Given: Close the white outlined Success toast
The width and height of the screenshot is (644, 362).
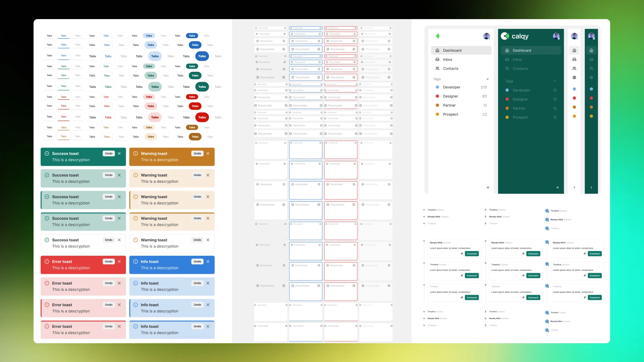Looking at the screenshot, I should 119,240.
